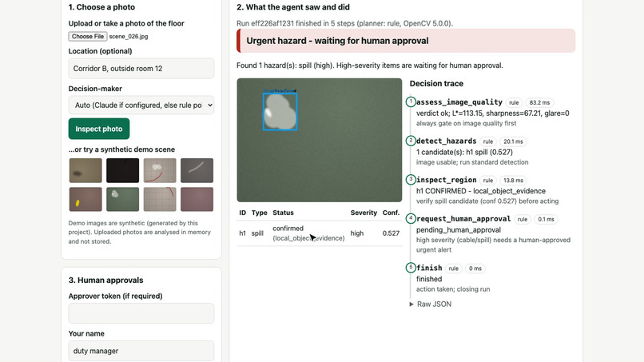
Task: Select the gray demo scene with white streak
Action: 197,170
